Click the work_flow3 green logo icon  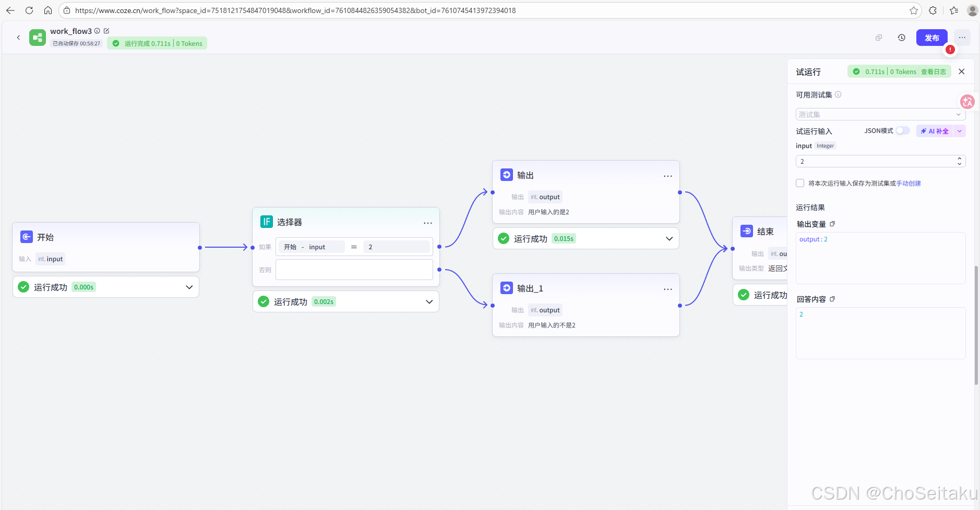pos(38,38)
